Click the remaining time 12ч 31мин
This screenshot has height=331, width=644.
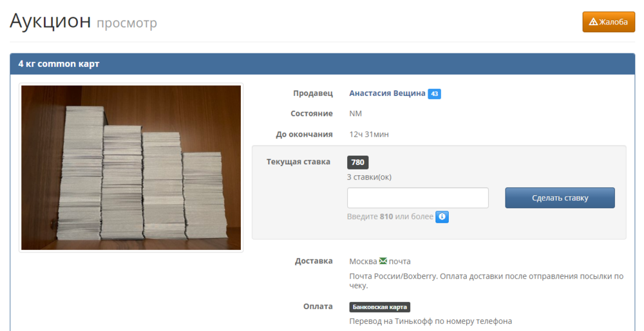pyautogui.click(x=369, y=135)
